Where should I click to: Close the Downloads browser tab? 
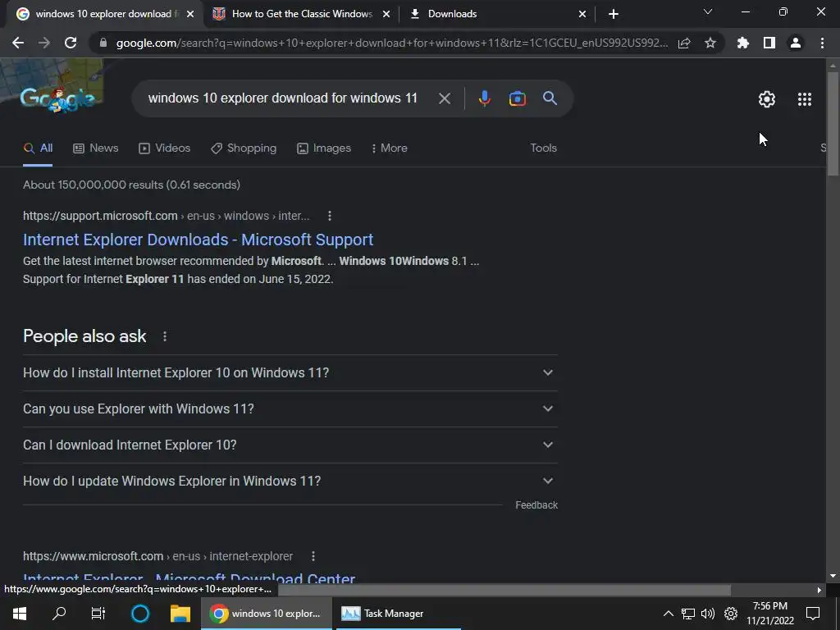(582, 14)
